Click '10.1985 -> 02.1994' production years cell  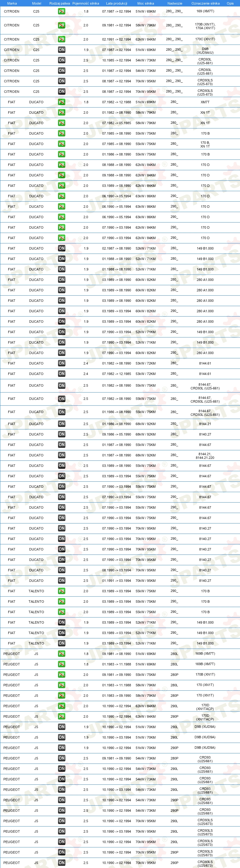pyautogui.click(x=116, y=60)
